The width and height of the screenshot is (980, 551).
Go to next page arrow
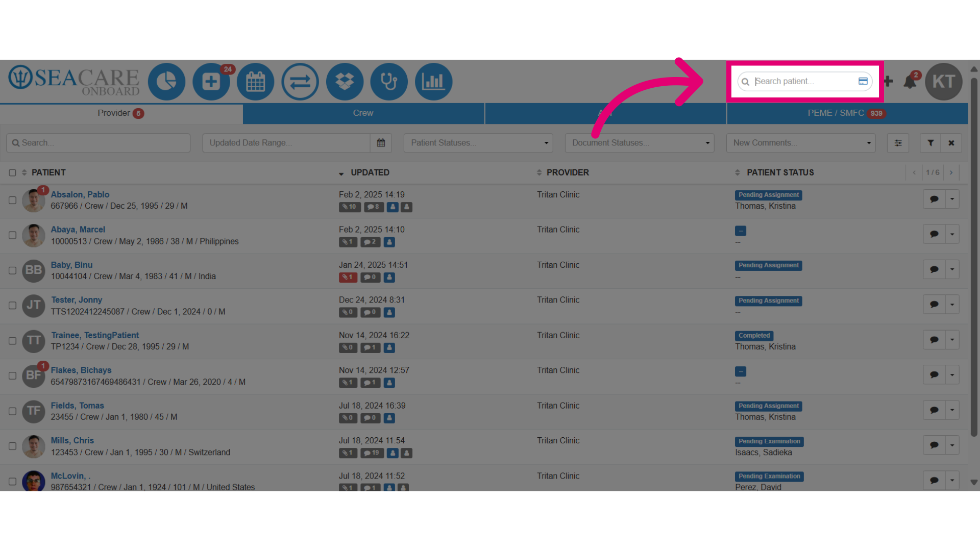coord(951,172)
